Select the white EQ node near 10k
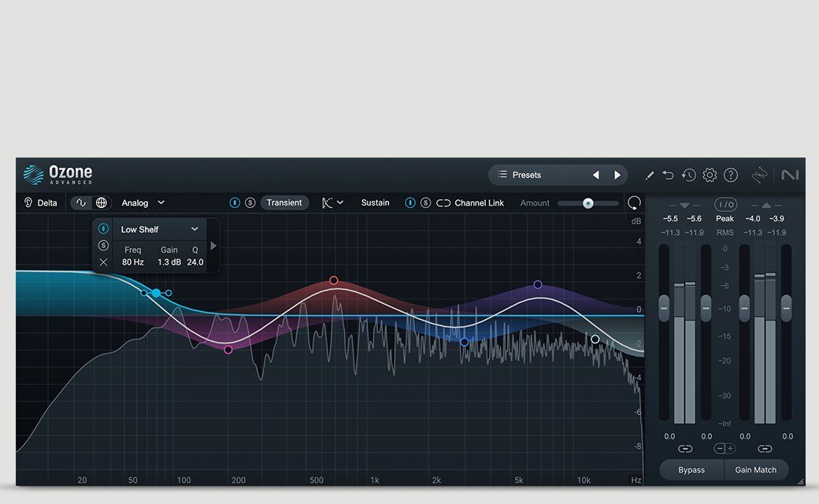This screenshot has height=504, width=819. point(595,339)
